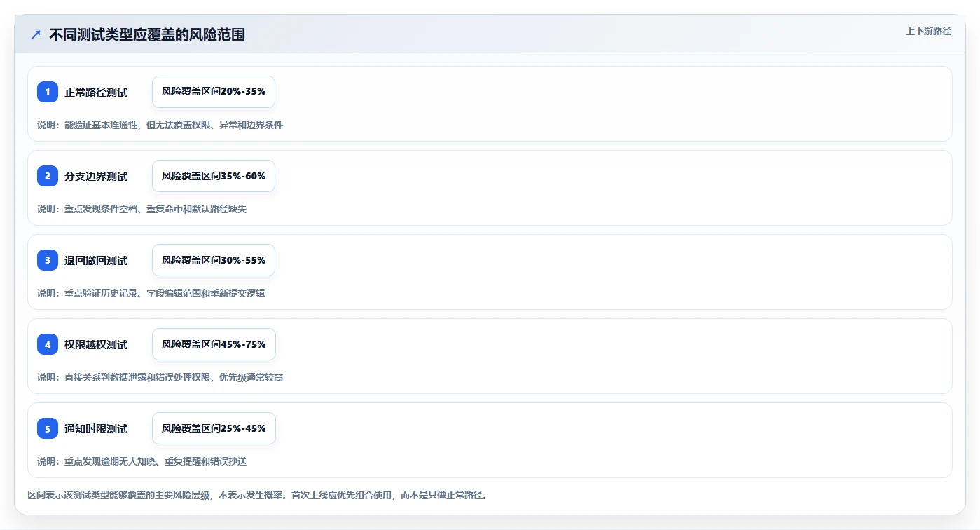Click the 风险覆盖区间20%-35% pill
The height and width of the screenshot is (530, 980).
click(x=214, y=92)
